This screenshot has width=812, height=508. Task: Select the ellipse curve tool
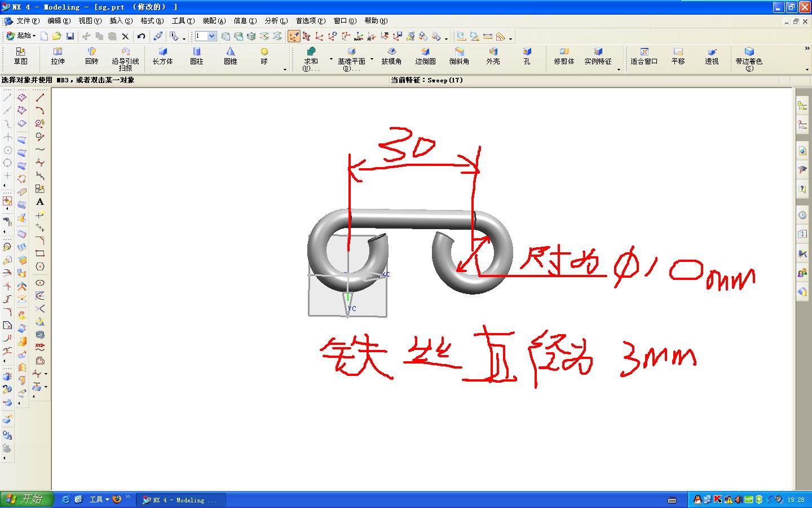[x=39, y=283]
